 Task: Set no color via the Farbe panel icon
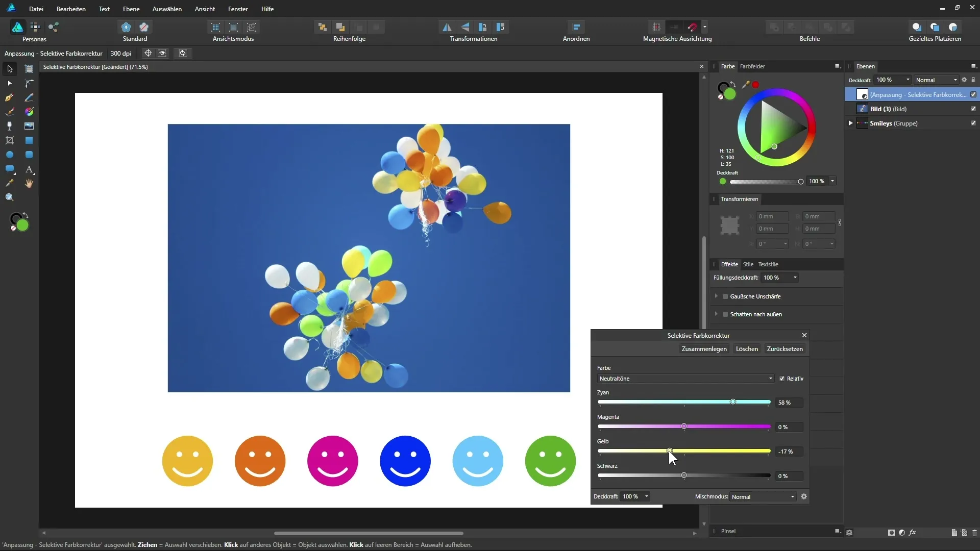pyautogui.click(x=721, y=97)
